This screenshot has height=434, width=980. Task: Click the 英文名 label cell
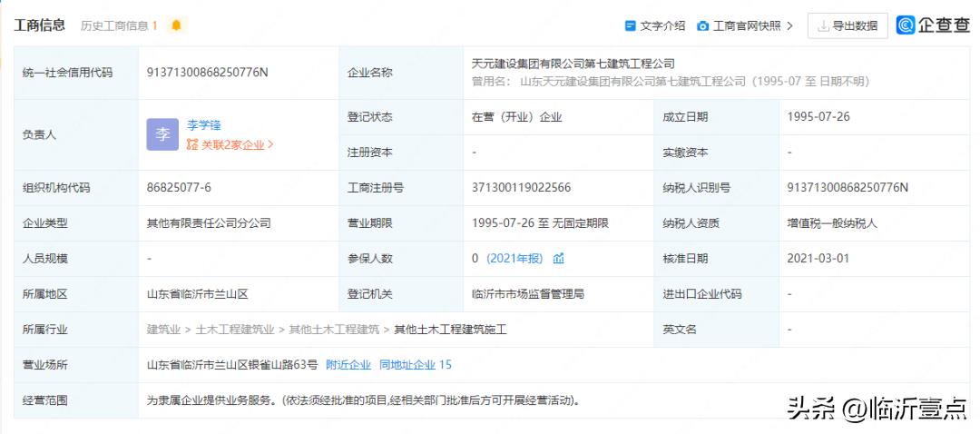click(716, 330)
